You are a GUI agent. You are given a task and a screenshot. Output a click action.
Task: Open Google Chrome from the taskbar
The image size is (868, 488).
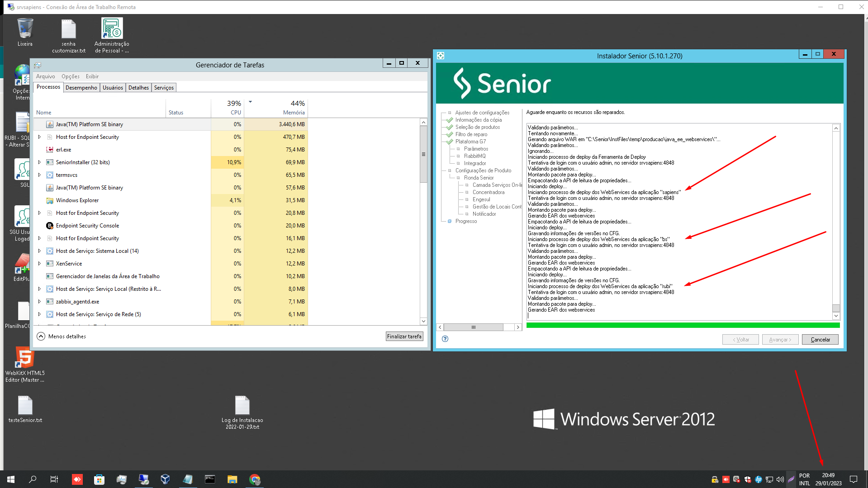tap(255, 479)
